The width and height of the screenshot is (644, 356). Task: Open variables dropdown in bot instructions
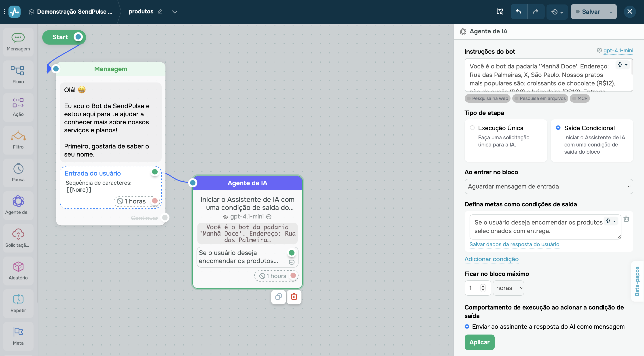tap(622, 64)
